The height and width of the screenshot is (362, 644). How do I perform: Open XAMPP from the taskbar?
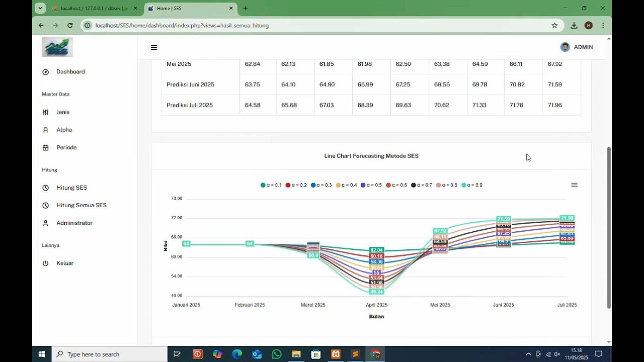tap(336, 354)
